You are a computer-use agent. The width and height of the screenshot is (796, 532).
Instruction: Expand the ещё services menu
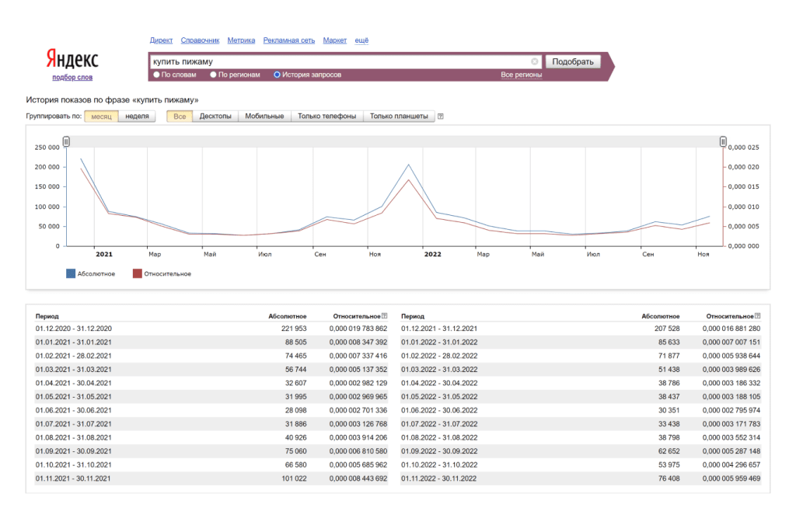click(361, 40)
